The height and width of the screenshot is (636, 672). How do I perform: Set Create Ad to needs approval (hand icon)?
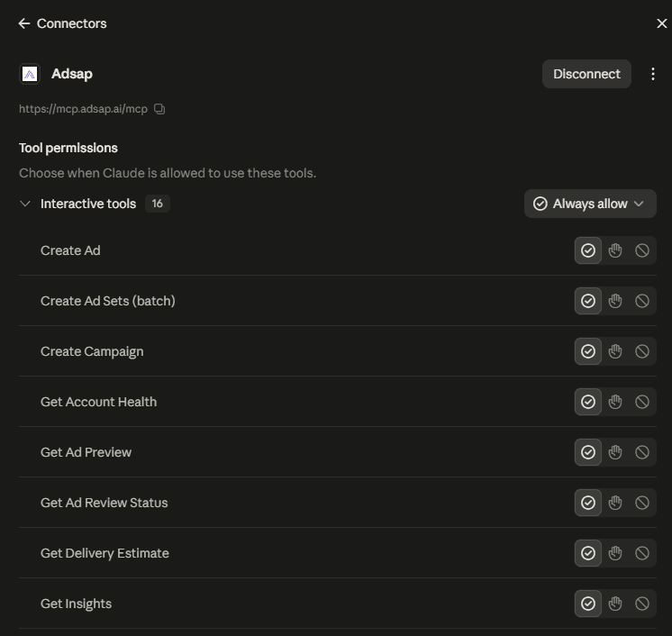[615, 250]
